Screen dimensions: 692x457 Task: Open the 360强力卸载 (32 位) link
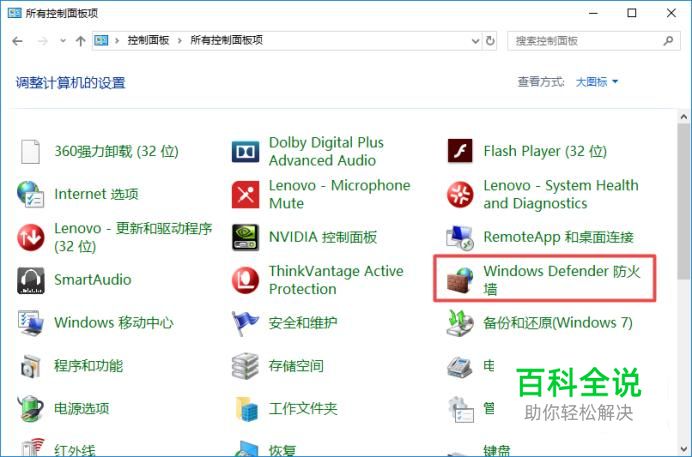click(117, 151)
